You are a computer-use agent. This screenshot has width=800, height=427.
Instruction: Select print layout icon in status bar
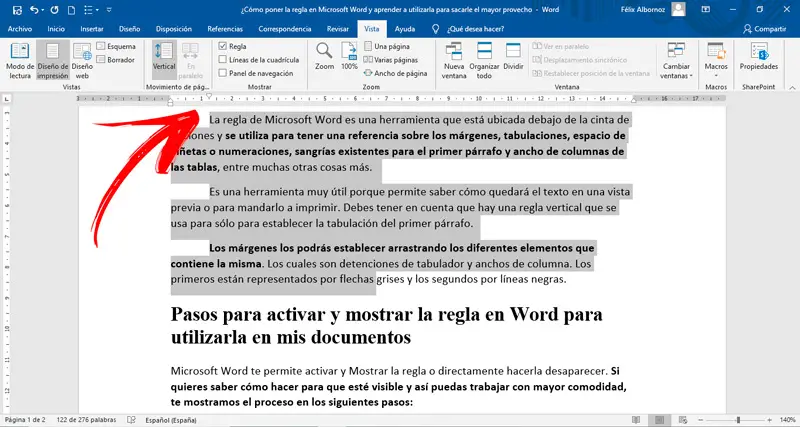pos(659,420)
